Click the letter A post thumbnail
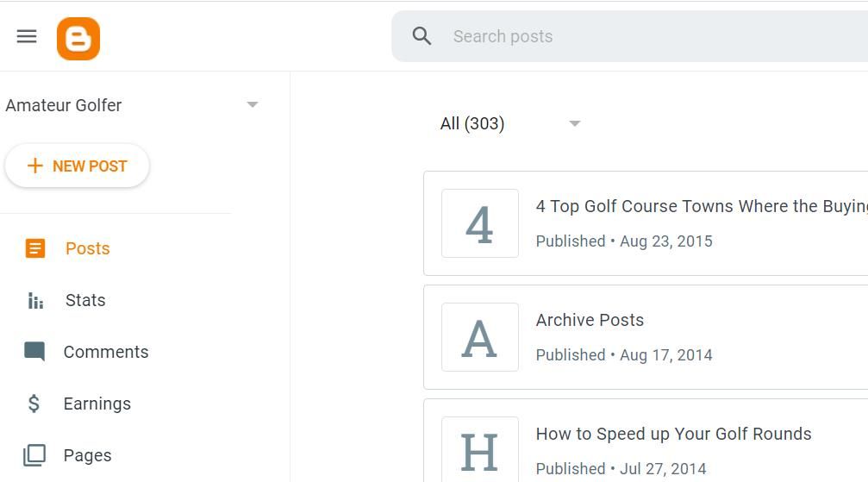This screenshot has height=482, width=868. 480,337
